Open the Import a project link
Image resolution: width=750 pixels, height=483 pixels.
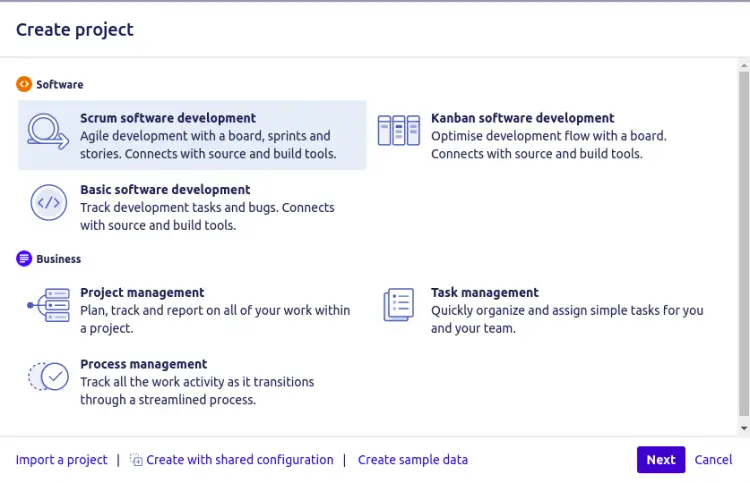pos(62,460)
